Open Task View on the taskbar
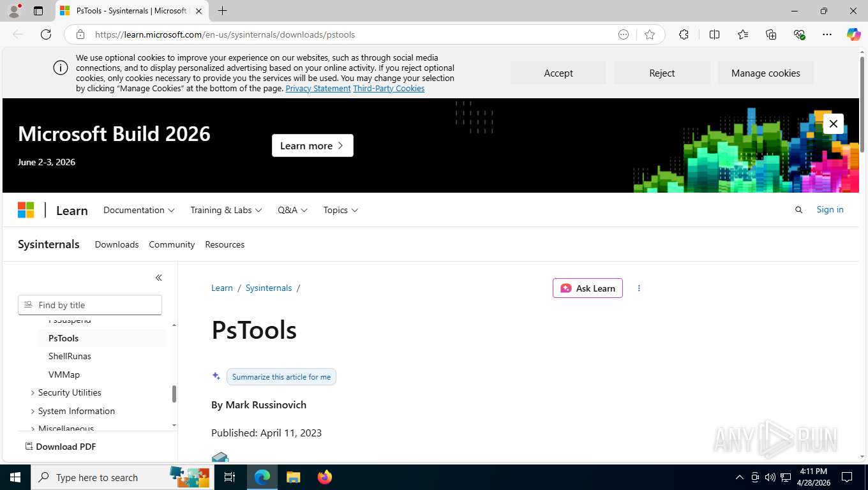Image resolution: width=868 pixels, height=490 pixels. [230, 477]
